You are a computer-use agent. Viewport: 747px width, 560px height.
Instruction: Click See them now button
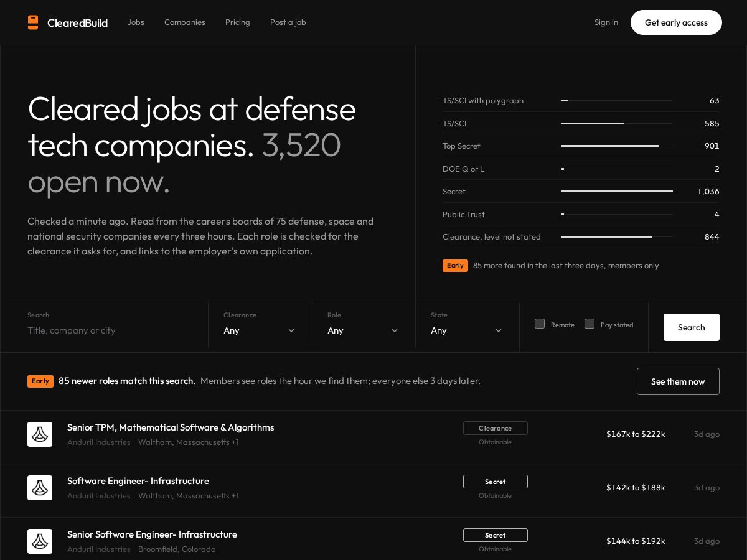678,381
